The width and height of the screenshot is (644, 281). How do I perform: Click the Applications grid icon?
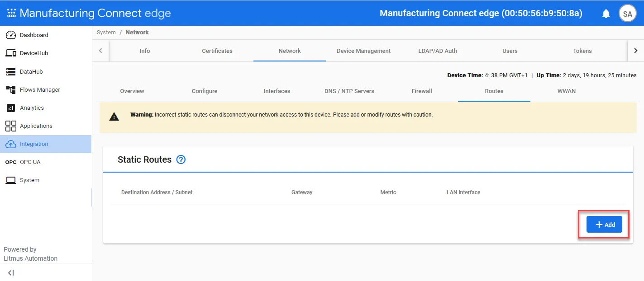click(x=11, y=126)
